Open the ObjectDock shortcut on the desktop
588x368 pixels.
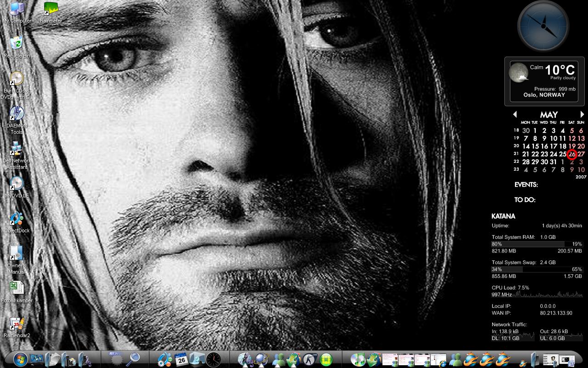(x=17, y=220)
